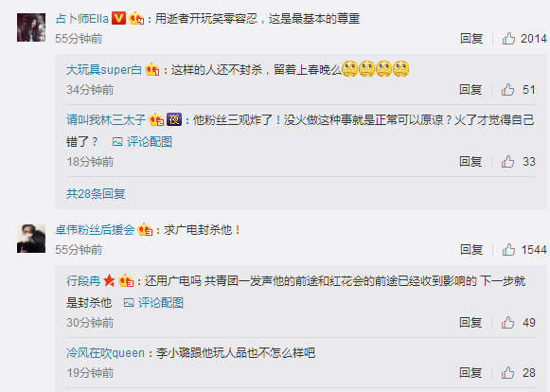View 评论配图 attached to 行段冉's reply
Image resolution: width=550 pixels, height=392 pixels.
pos(153,303)
